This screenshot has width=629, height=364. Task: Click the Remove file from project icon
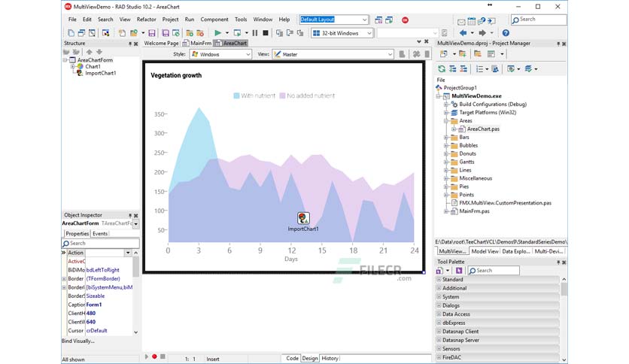(200, 33)
